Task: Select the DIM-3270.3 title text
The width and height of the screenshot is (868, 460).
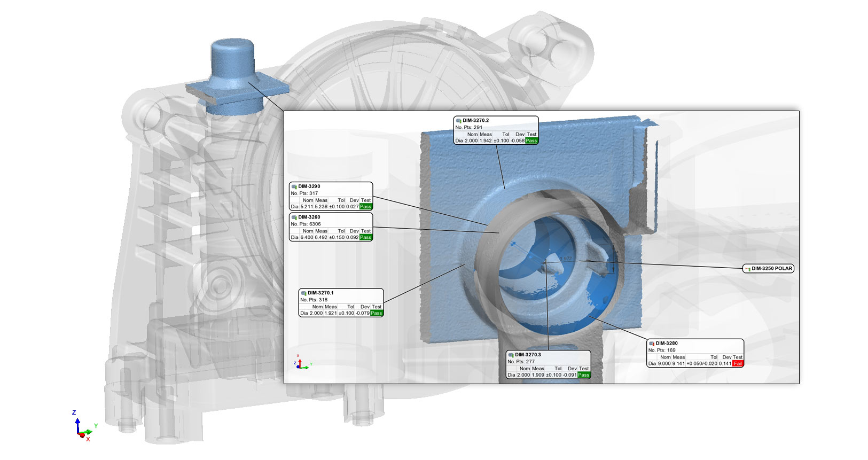Action: click(x=528, y=355)
